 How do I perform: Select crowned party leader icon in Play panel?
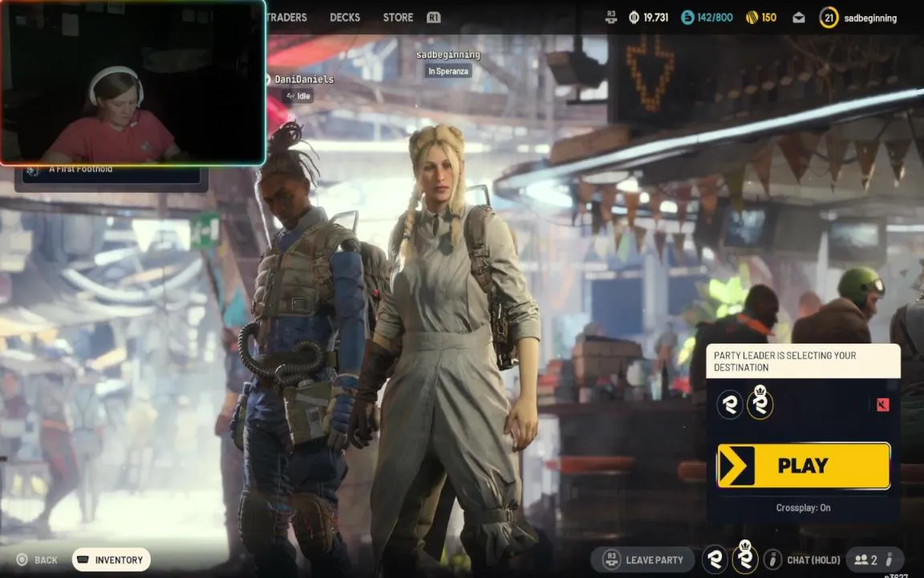pos(760,403)
